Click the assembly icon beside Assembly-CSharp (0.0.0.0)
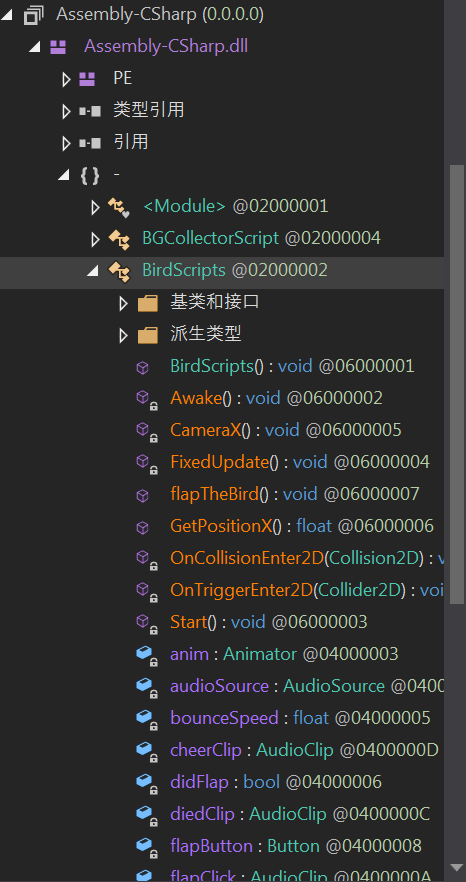 [34, 15]
